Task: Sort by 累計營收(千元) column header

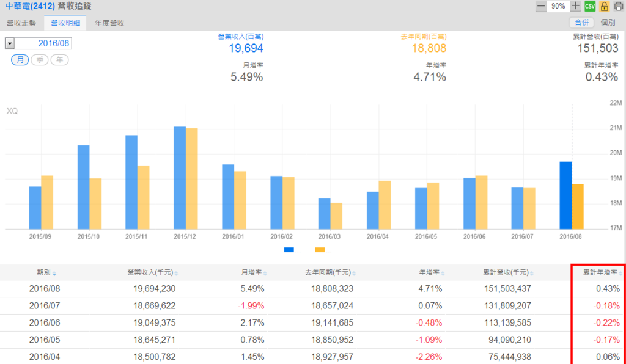Action: (x=508, y=273)
